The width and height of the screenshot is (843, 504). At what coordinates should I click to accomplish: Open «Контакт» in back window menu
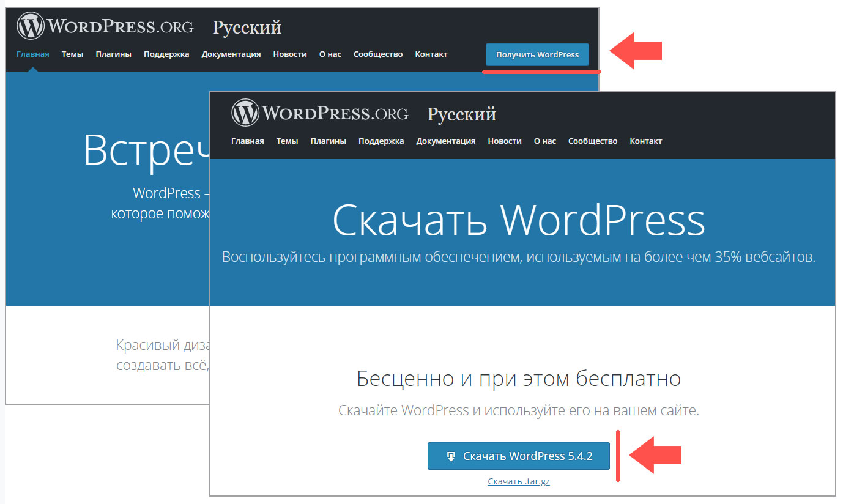pyautogui.click(x=431, y=54)
